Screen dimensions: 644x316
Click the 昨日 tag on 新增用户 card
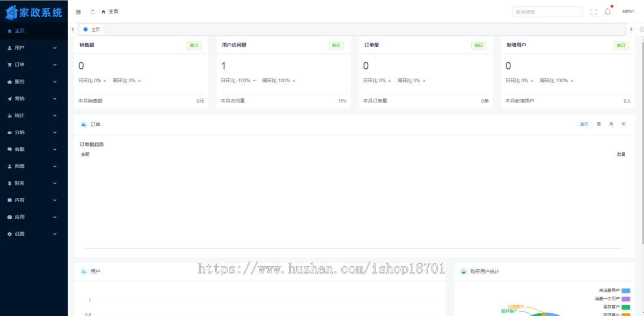621,46
